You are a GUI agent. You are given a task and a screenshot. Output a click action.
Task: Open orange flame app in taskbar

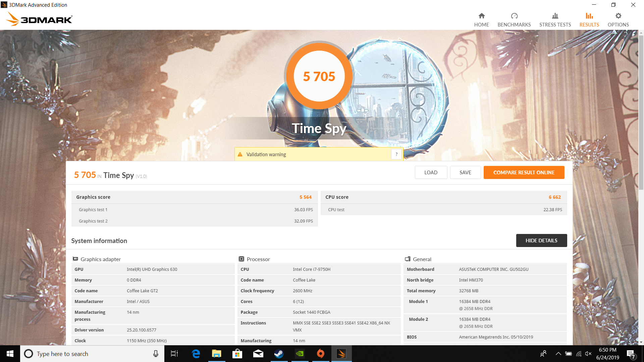click(321, 354)
